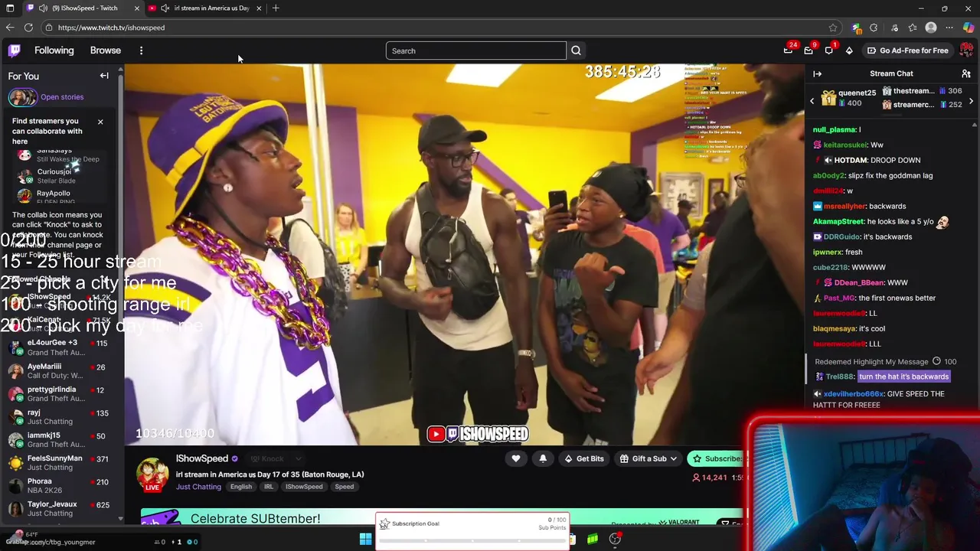Click the browser refresh icon
The width and height of the screenshot is (980, 551).
coord(28,28)
